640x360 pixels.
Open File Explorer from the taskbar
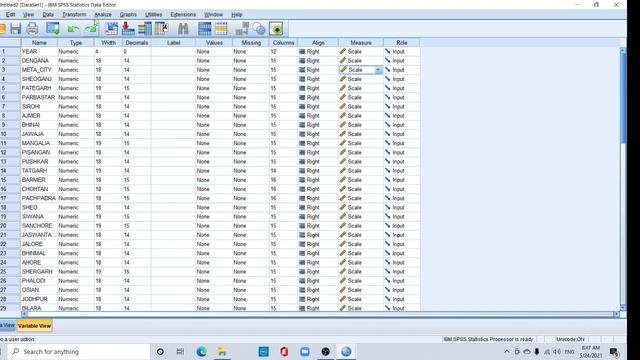click(x=222, y=351)
